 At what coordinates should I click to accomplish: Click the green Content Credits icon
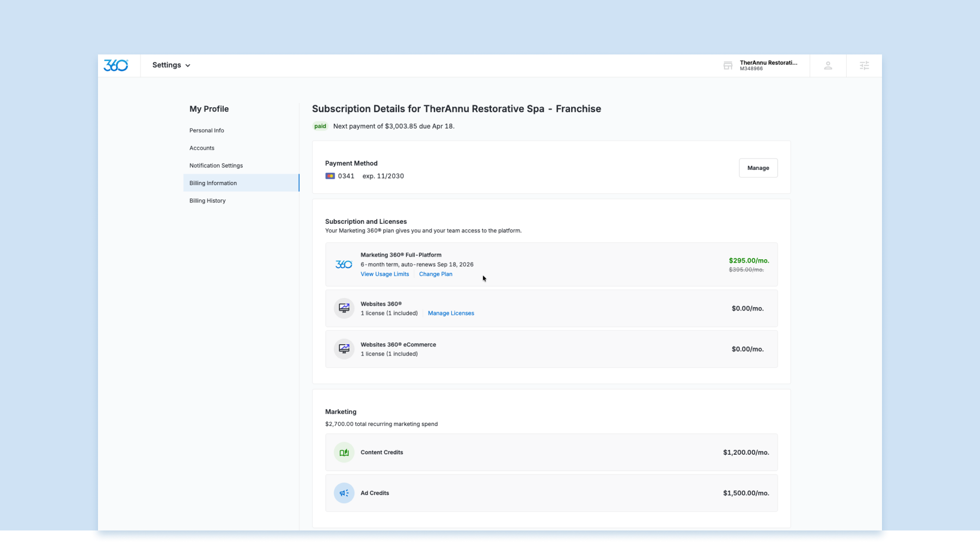(344, 452)
